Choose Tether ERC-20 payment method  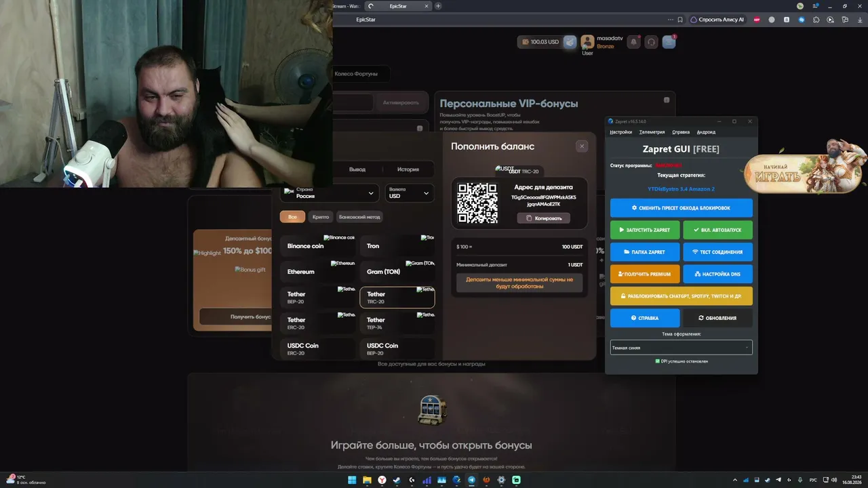click(317, 323)
